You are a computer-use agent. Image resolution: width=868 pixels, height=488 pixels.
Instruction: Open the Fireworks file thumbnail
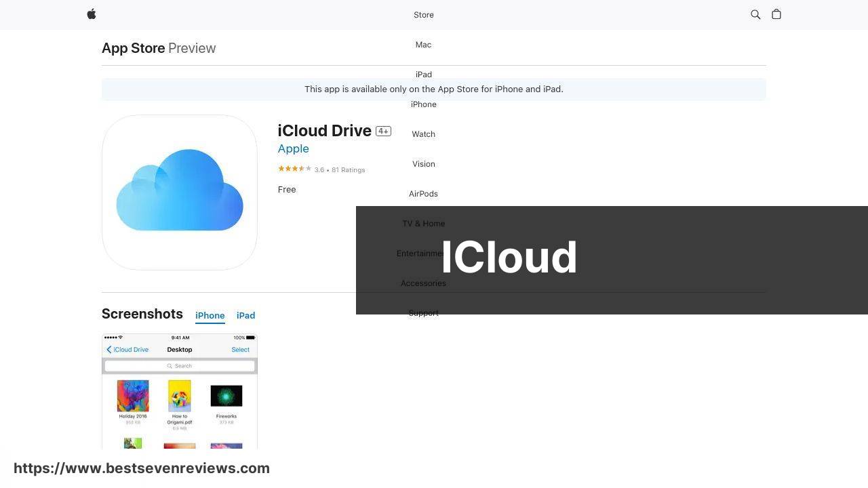click(226, 396)
